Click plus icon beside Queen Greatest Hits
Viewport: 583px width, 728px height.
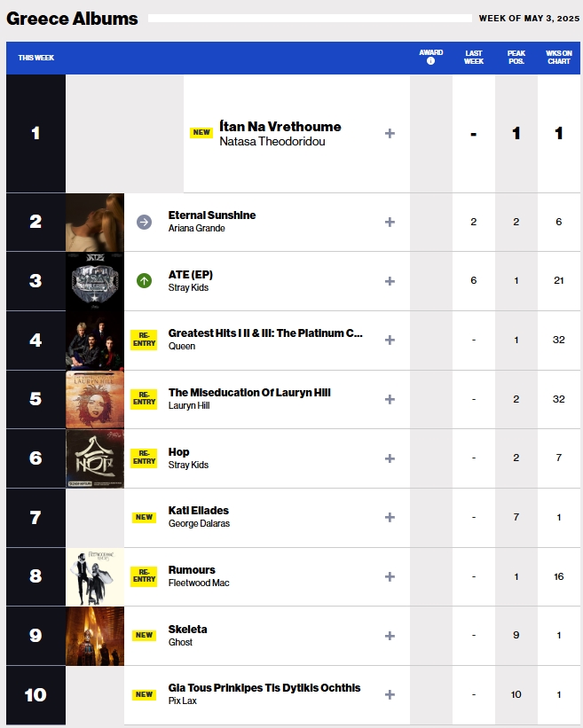(x=390, y=341)
